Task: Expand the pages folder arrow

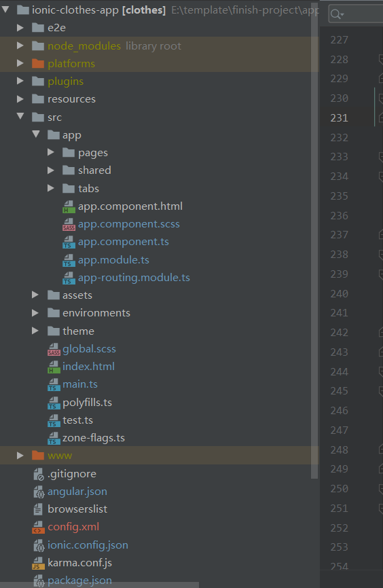Action: (51, 152)
